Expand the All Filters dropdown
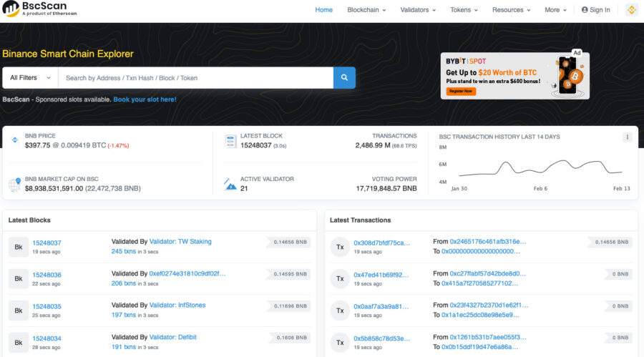This screenshot has height=357, width=644. click(30, 78)
